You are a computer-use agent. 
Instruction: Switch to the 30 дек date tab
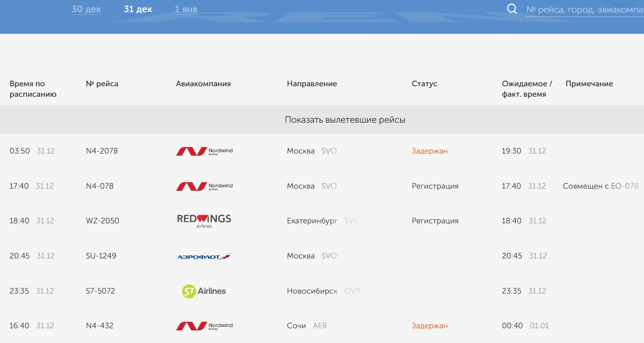[86, 9]
